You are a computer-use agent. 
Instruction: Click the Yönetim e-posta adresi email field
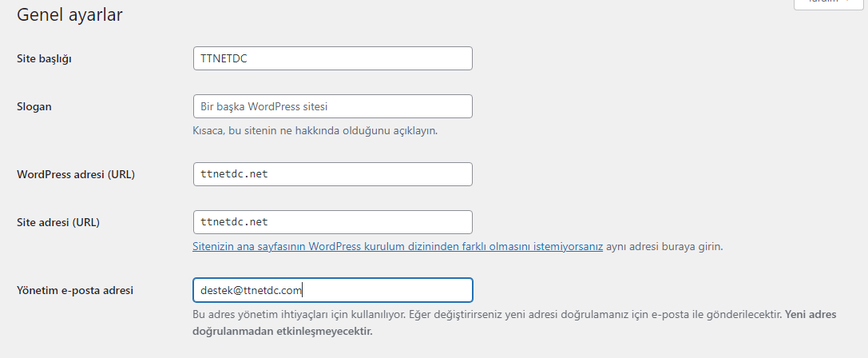pos(333,290)
